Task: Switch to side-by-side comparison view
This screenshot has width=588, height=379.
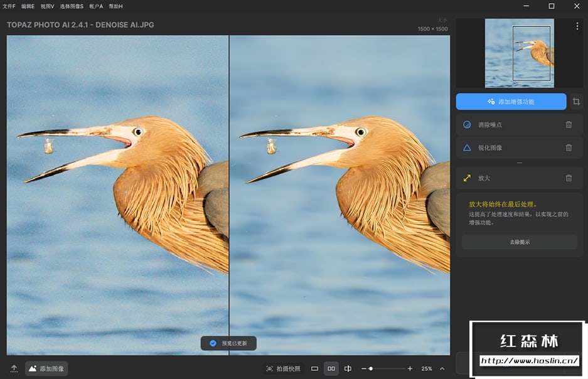Action: pos(331,369)
